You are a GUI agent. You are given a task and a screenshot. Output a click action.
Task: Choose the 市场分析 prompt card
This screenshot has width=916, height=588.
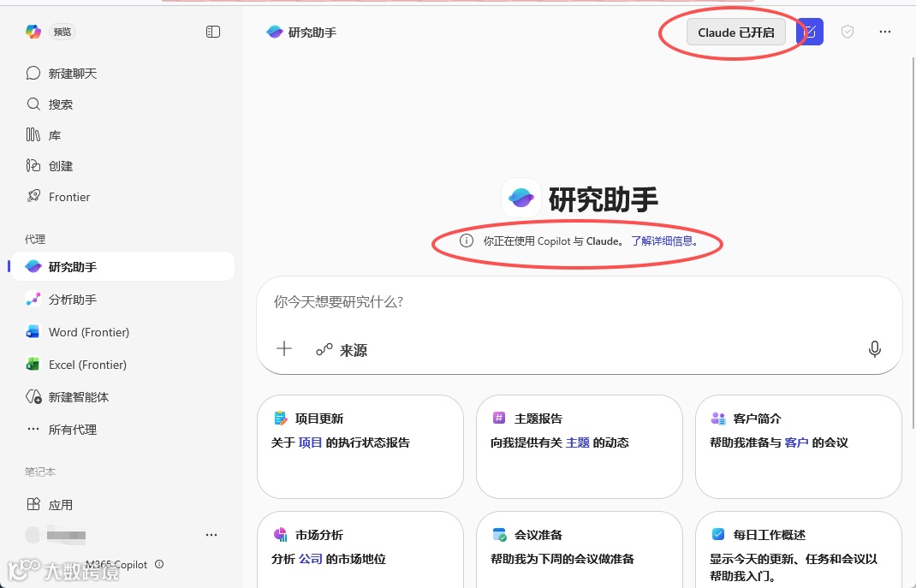tap(360, 549)
